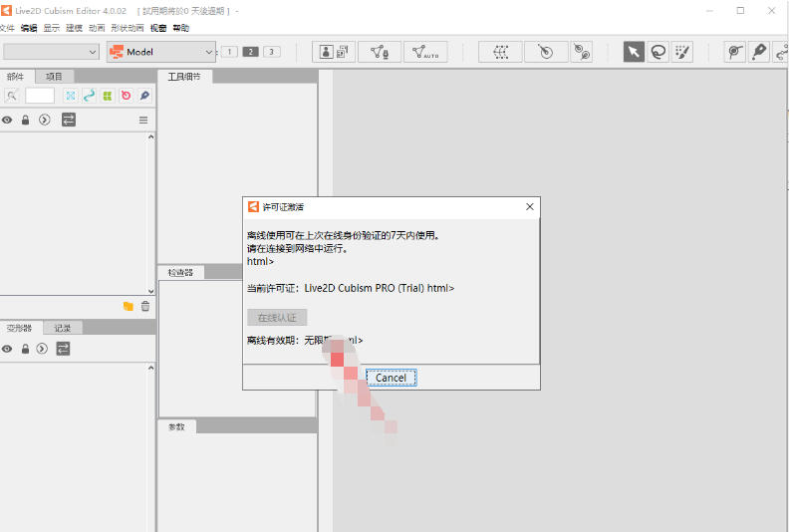Toggle the eye visibility in deformer panel
This screenshot has height=532, width=791.
7,349
